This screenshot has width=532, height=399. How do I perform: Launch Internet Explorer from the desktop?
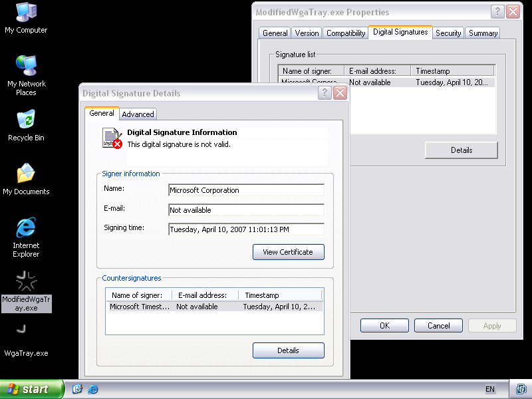26,230
